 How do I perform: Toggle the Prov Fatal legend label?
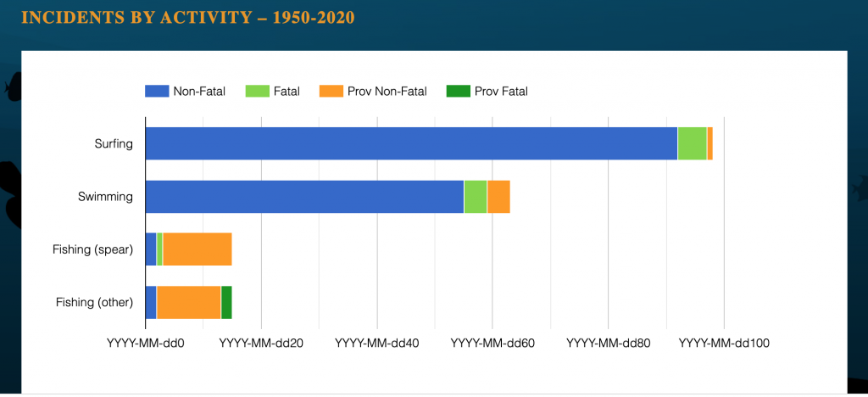[501, 92]
